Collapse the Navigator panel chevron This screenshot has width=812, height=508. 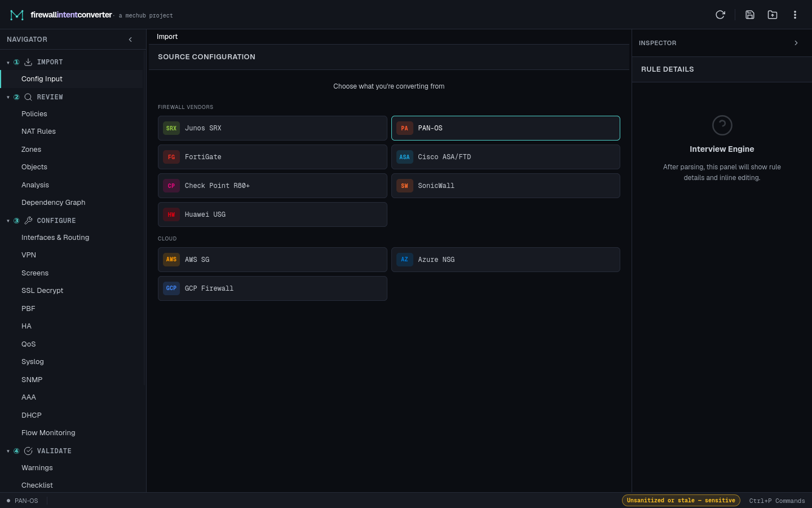(130, 40)
